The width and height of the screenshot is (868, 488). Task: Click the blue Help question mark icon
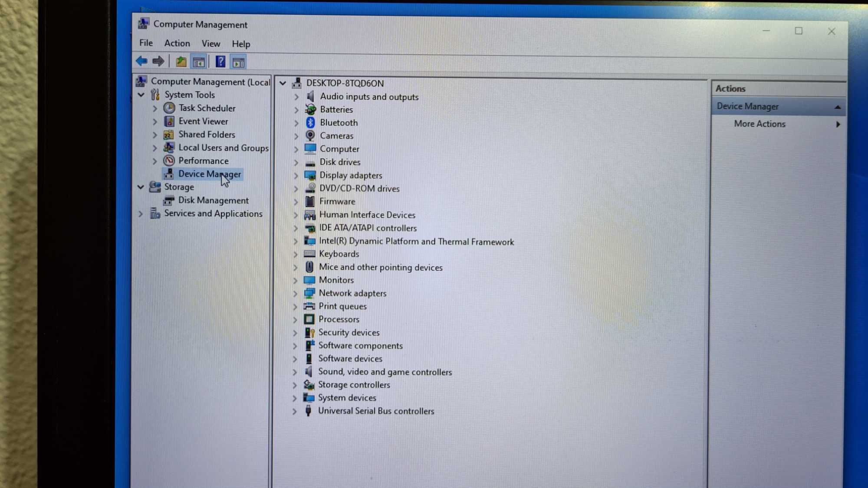220,62
